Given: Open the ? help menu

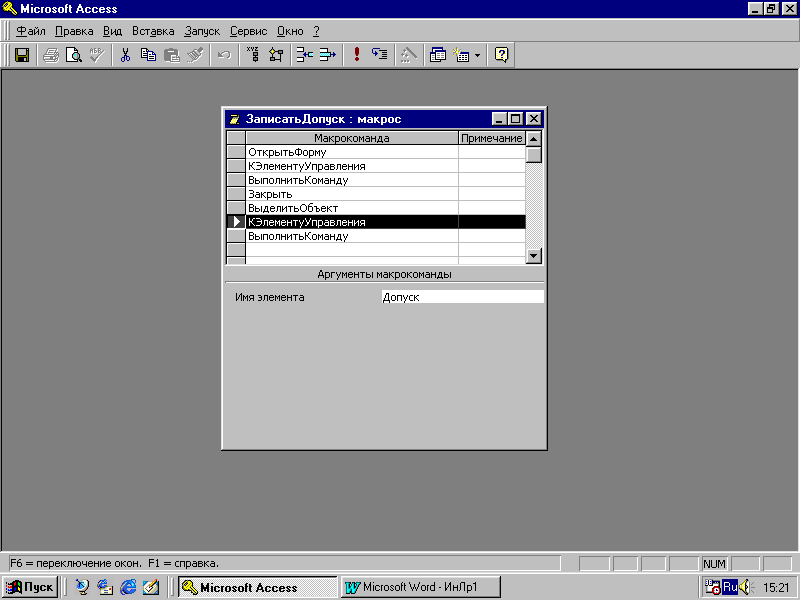Looking at the screenshot, I should tap(316, 31).
